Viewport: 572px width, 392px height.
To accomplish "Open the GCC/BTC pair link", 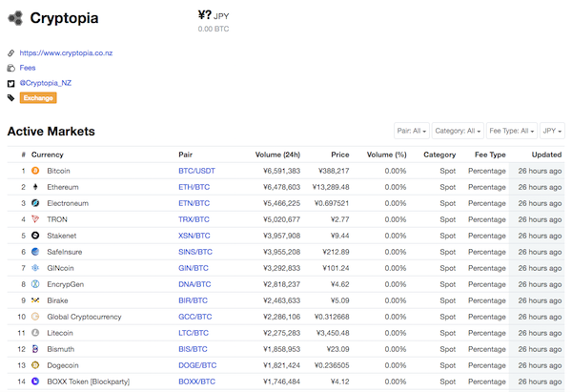I will [x=195, y=317].
